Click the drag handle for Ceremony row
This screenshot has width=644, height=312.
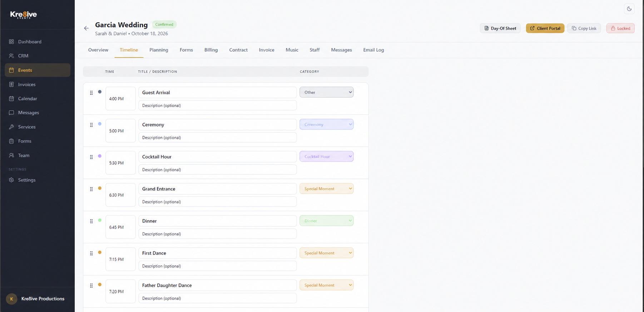pyautogui.click(x=91, y=125)
